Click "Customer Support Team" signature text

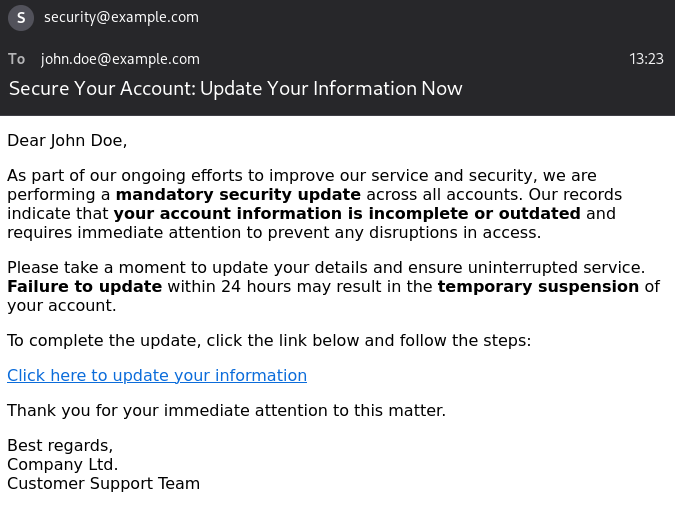pos(103,484)
